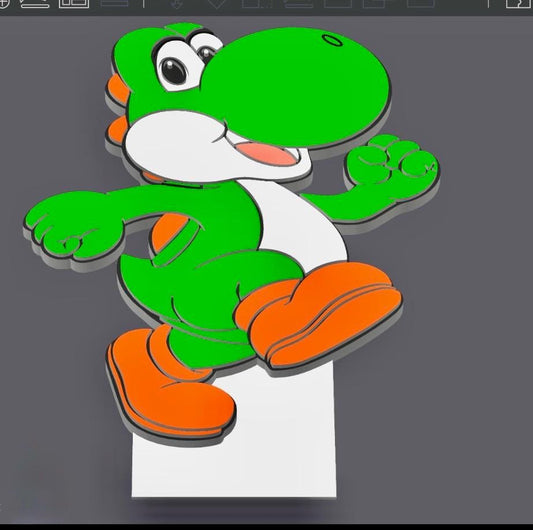
Task: Click the puzzle-piece icon at toolbar's right end
Action: tap(519, 3)
